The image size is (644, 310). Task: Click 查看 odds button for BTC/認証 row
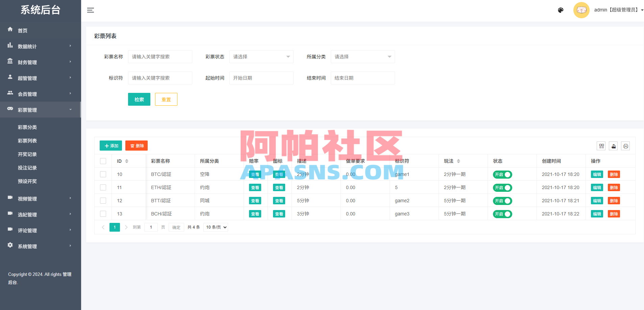click(x=255, y=175)
